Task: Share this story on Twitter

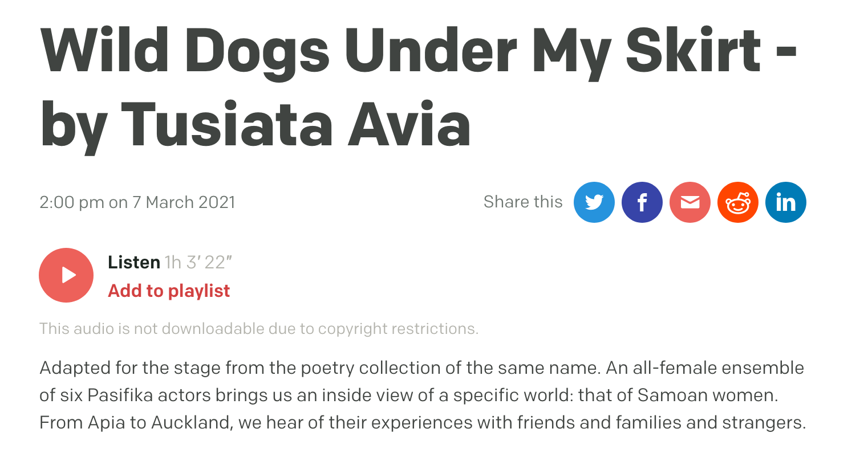Action: click(x=594, y=202)
